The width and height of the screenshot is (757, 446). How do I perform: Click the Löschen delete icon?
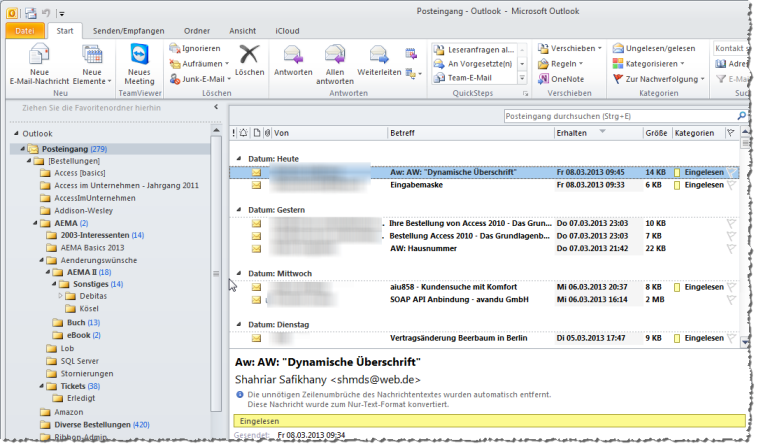[x=249, y=54]
